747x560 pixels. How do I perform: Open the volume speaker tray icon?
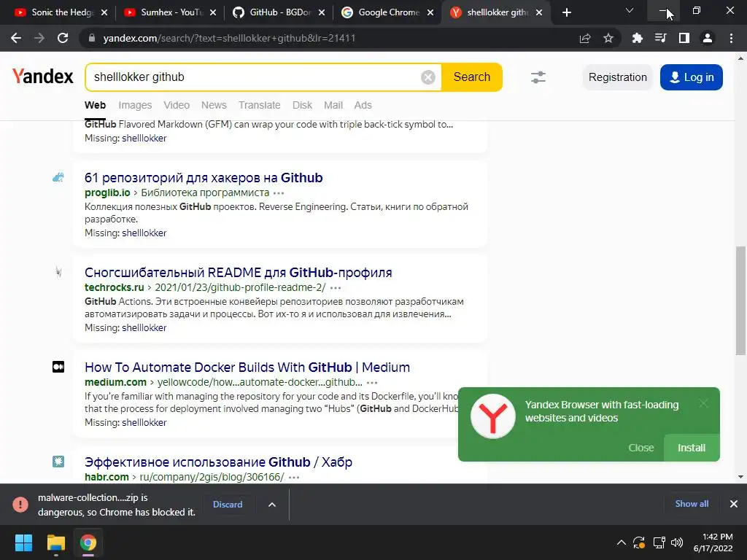[676, 542]
